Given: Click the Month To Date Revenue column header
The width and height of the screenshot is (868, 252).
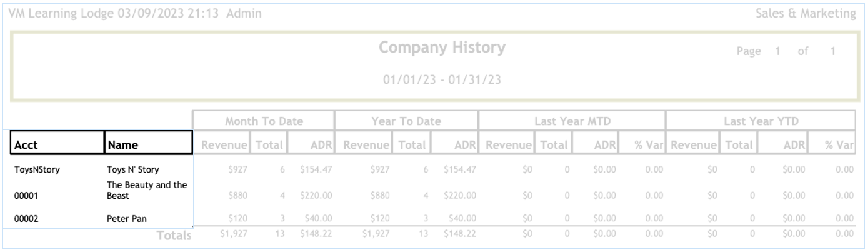Looking at the screenshot, I should coord(221,145).
